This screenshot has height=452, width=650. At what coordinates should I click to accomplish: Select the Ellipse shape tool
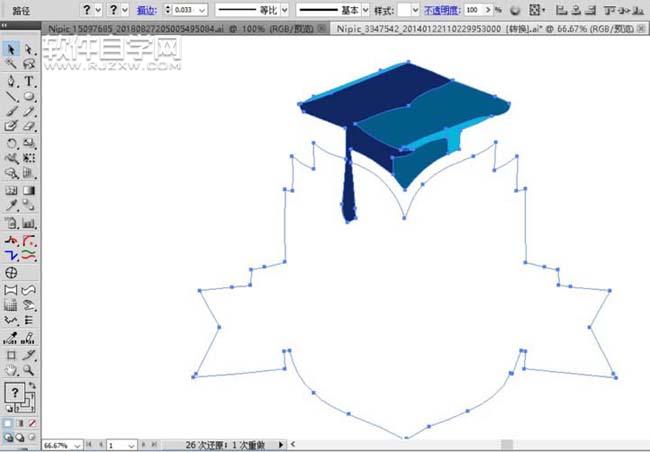tap(29, 97)
